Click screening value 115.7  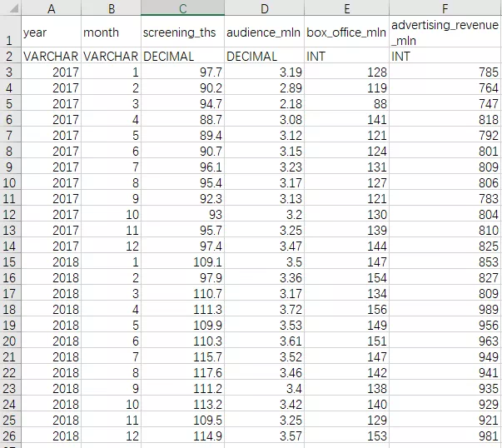coord(183,356)
